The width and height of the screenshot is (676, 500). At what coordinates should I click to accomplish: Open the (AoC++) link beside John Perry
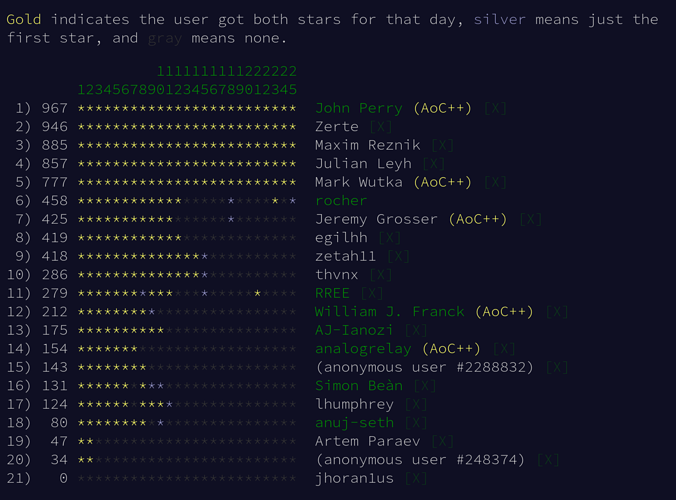click(x=442, y=108)
